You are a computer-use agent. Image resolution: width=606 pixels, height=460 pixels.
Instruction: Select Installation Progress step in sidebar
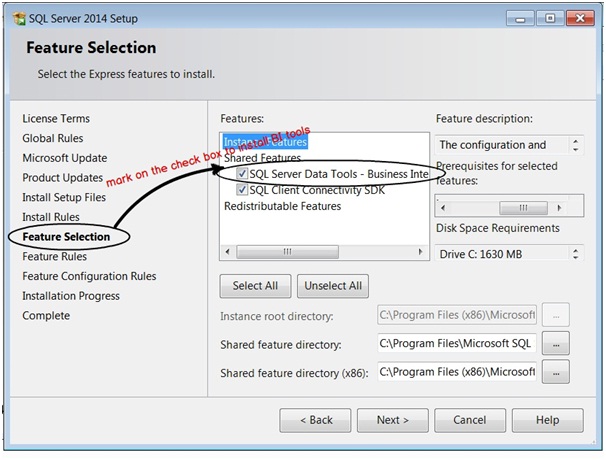point(71,296)
